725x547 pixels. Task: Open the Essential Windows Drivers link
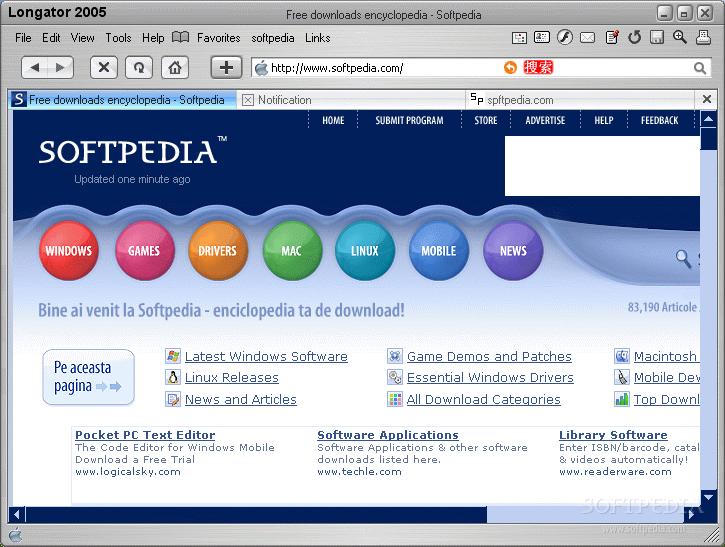(x=490, y=378)
